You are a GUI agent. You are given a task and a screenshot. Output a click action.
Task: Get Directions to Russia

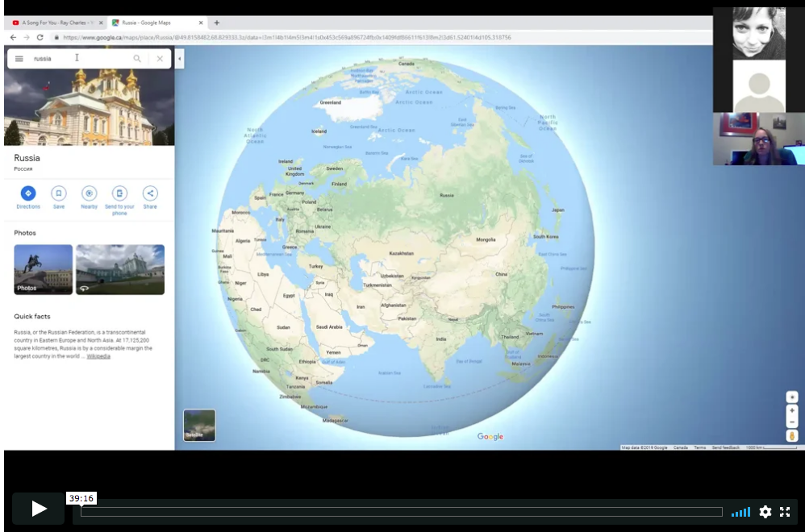(28, 197)
